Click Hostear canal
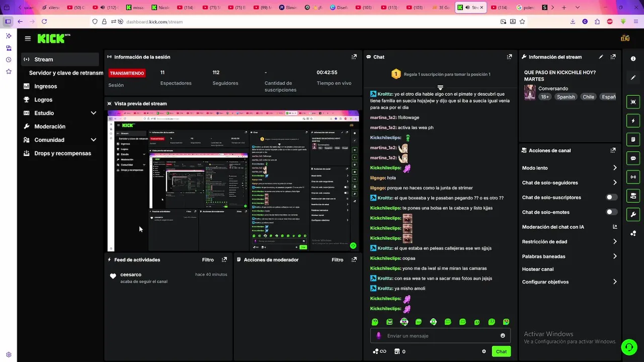The width and height of the screenshot is (644, 362). pos(538,269)
